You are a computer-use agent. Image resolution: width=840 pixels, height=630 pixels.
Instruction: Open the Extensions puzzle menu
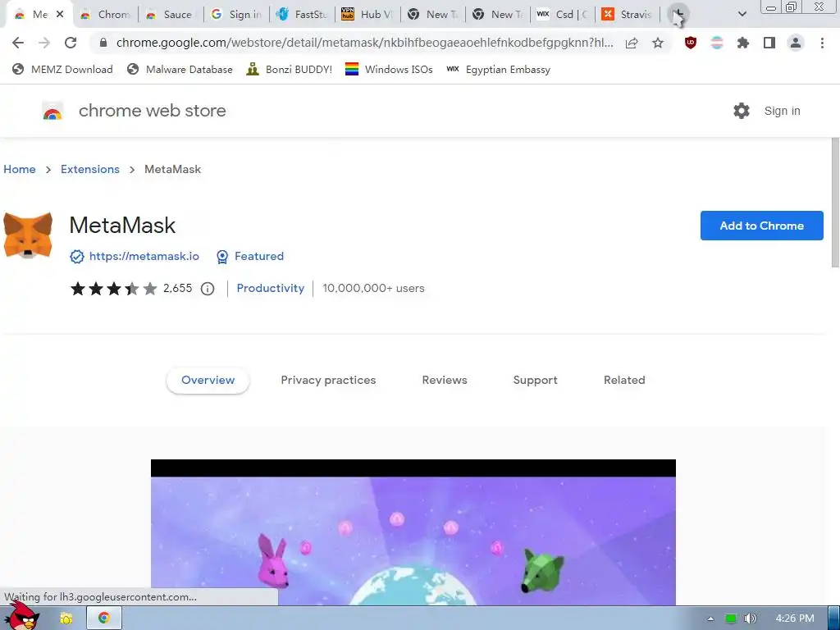pos(743,43)
